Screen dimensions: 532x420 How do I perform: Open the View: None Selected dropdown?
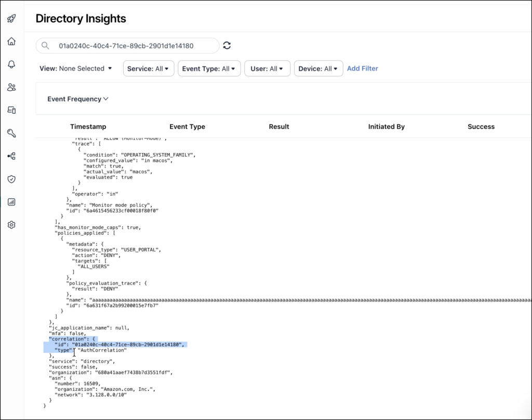pyautogui.click(x=76, y=69)
